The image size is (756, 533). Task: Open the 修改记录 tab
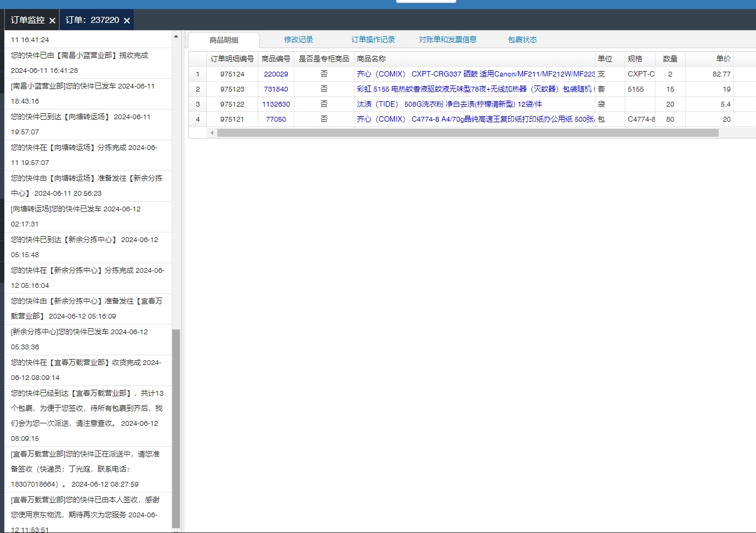click(x=299, y=40)
